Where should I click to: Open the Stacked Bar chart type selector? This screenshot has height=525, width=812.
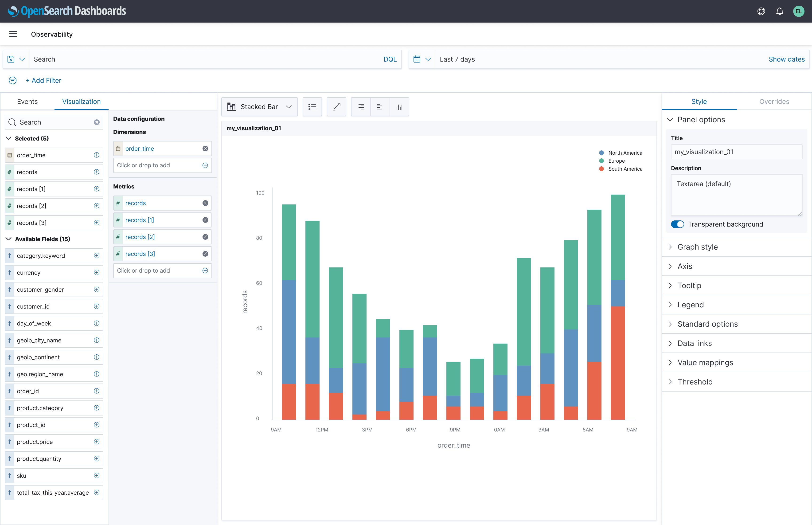(x=259, y=107)
